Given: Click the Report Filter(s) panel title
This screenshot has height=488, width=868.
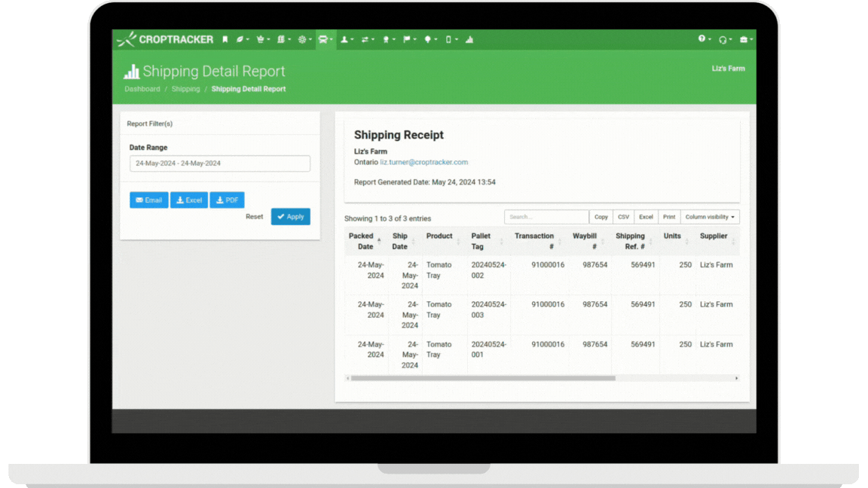Looking at the screenshot, I should click(x=149, y=124).
